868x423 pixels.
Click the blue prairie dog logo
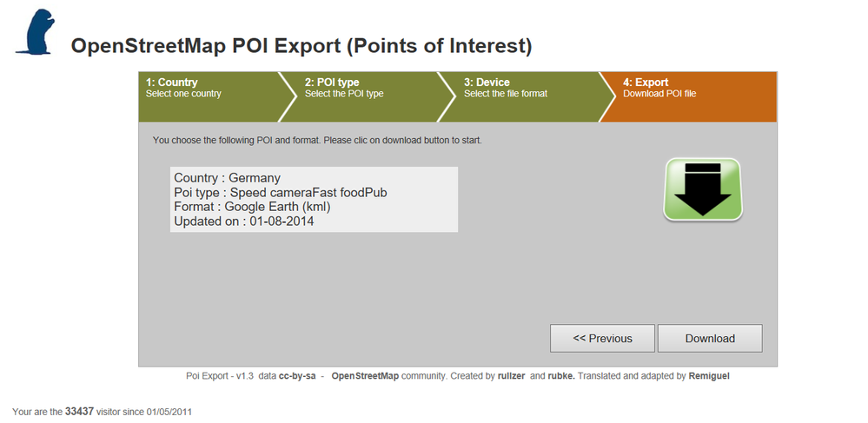pyautogui.click(x=36, y=32)
